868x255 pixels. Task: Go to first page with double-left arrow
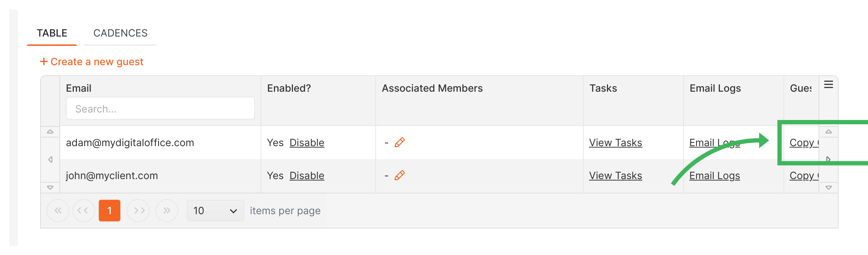coord(58,211)
